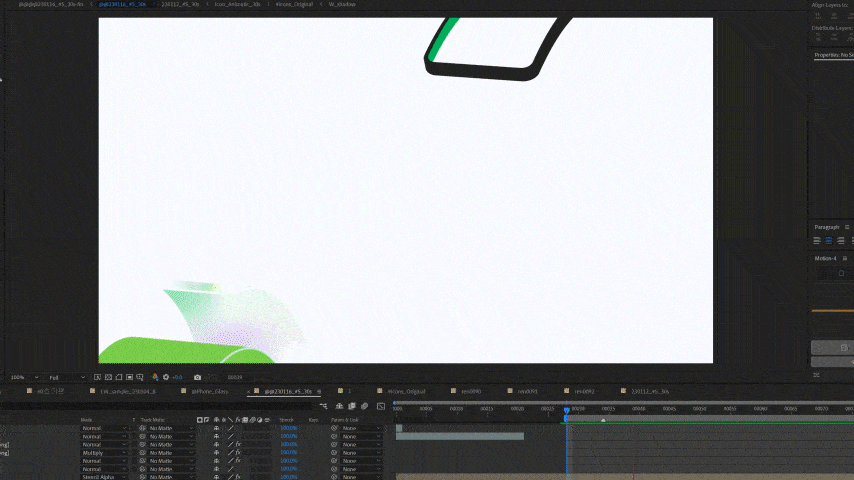Image resolution: width=854 pixels, height=480 pixels.
Task: Click parent pick whip on Multiply row
Action: (x=334, y=453)
